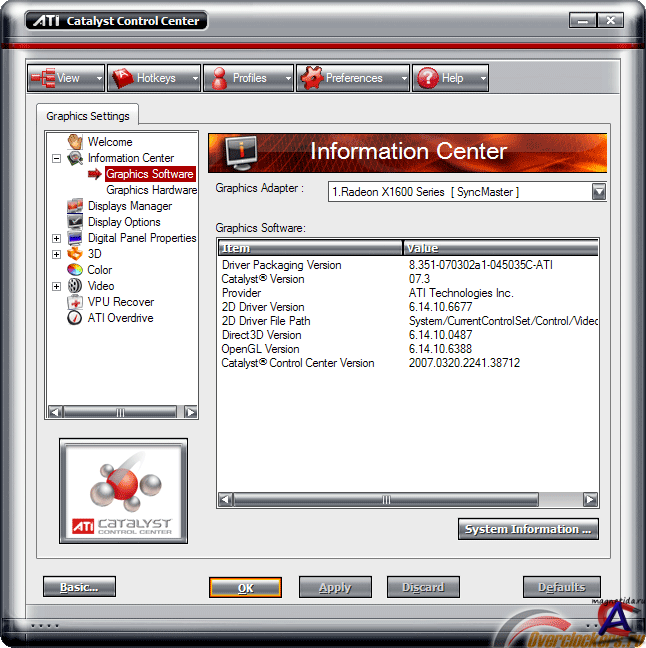This screenshot has width=646, height=648.
Task: Click the System Information button
Action: (x=528, y=529)
